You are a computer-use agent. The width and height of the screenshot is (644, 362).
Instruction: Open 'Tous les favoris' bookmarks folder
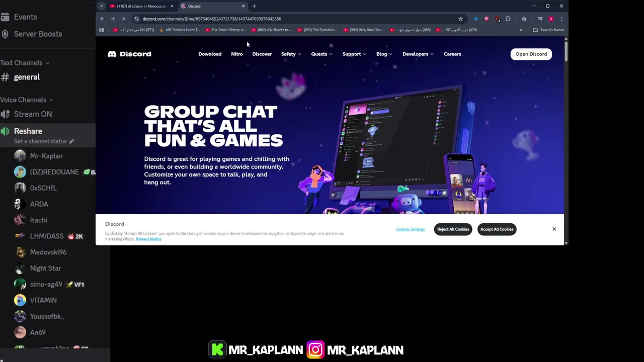(548, 30)
